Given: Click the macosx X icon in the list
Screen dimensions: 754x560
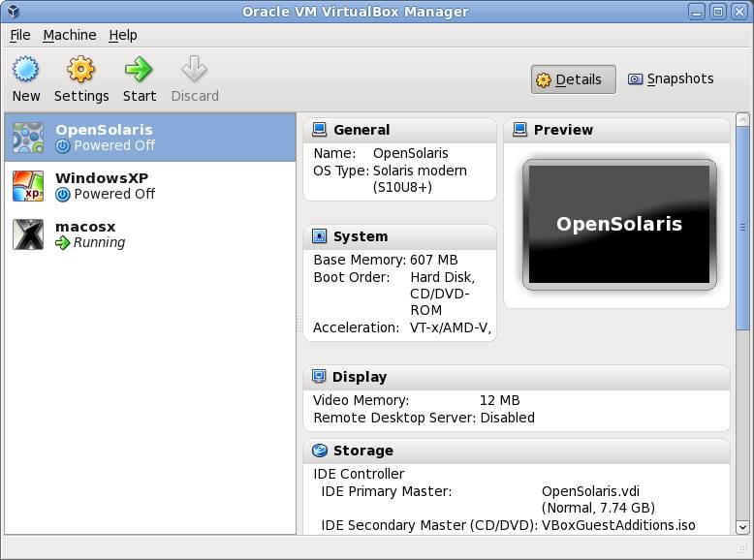Looking at the screenshot, I should pos(28,234).
